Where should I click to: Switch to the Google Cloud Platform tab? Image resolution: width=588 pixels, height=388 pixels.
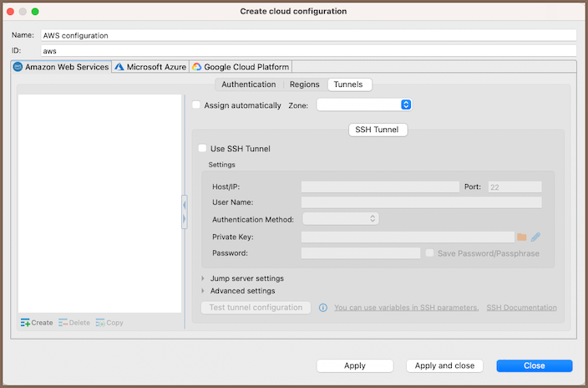tap(241, 67)
